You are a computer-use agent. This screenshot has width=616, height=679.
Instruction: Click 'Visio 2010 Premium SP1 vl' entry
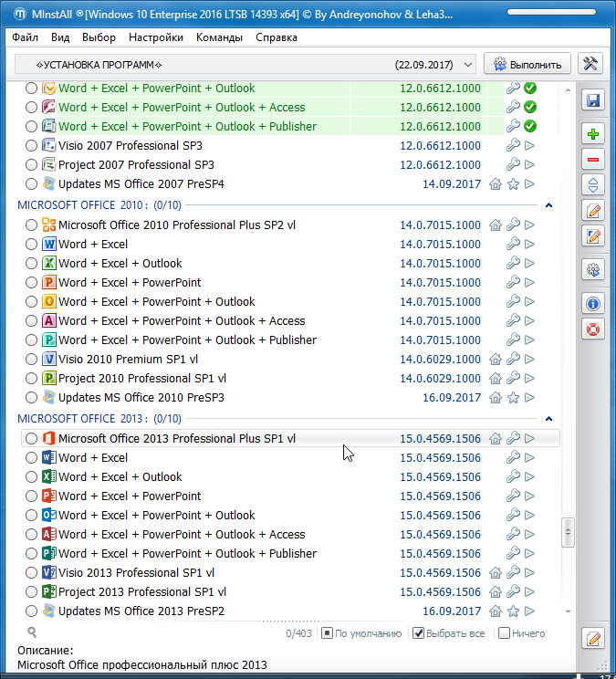point(128,359)
